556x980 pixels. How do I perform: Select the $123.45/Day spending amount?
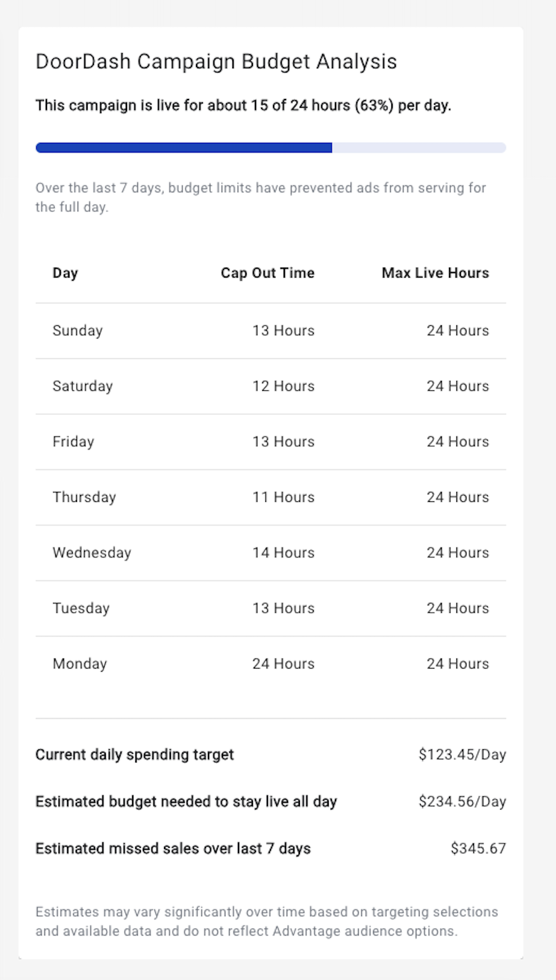pyautogui.click(x=462, y=754)
